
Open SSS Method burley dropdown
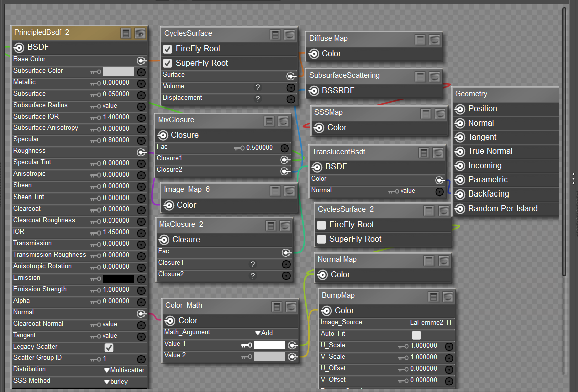[116, 382]
